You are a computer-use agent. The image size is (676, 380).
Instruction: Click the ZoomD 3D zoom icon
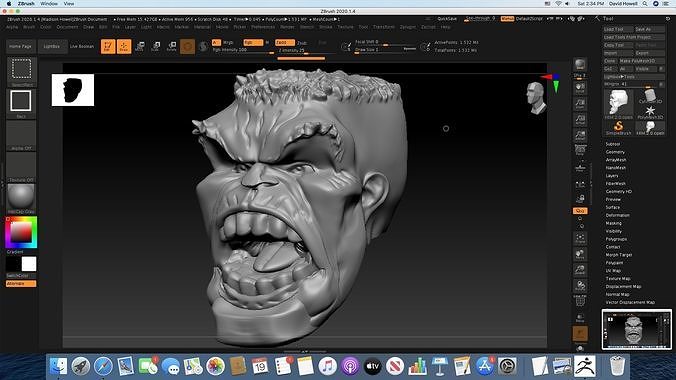580,270
